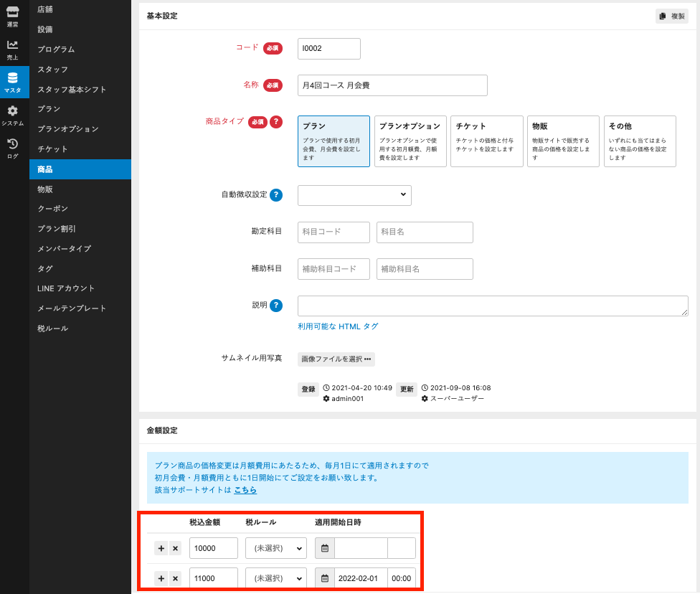Click the 複製 duplicate button
This screenshot has width=700, height=594.
(x=671, y=16)
